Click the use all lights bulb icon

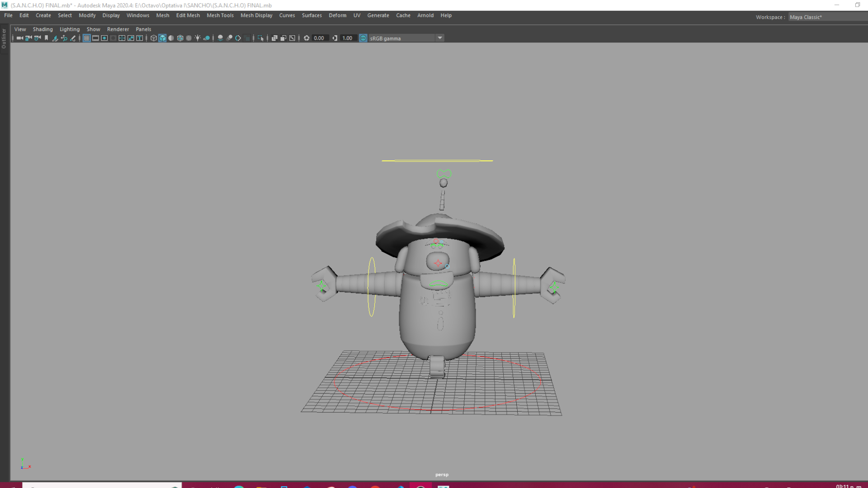click(198, 38)
